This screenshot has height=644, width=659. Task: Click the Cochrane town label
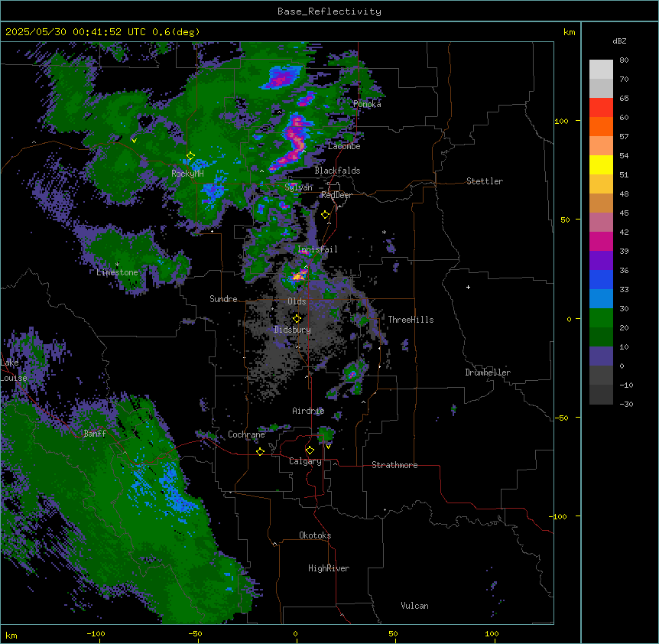click(x=246, y=434)
